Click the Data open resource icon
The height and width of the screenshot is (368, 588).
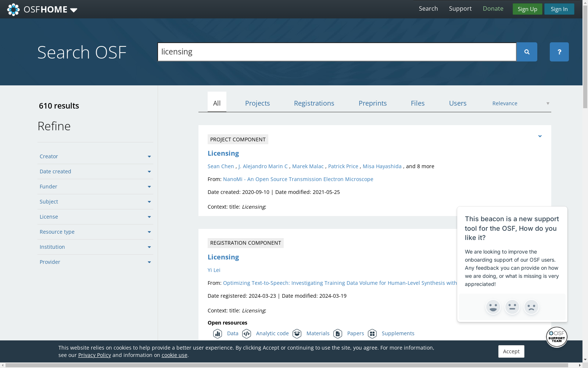pos(218,333)
